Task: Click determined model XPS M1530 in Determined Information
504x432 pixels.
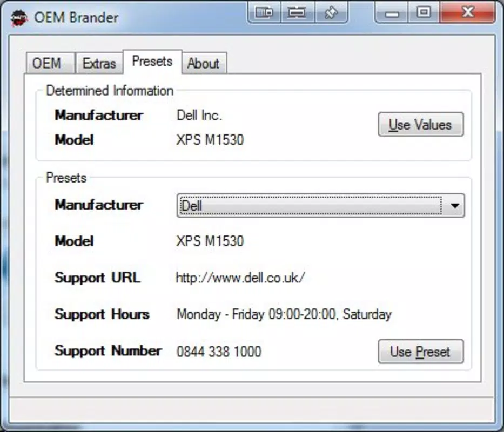Action: pos(210,140)
